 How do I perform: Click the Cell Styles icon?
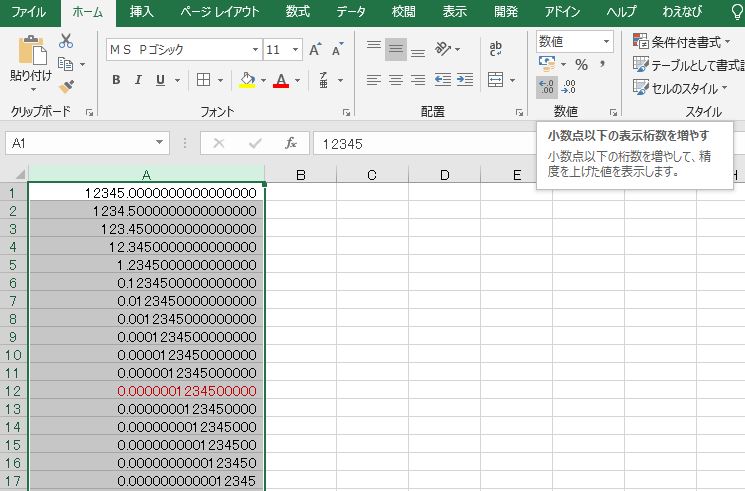pyautogui.click(x=641, y=87)
